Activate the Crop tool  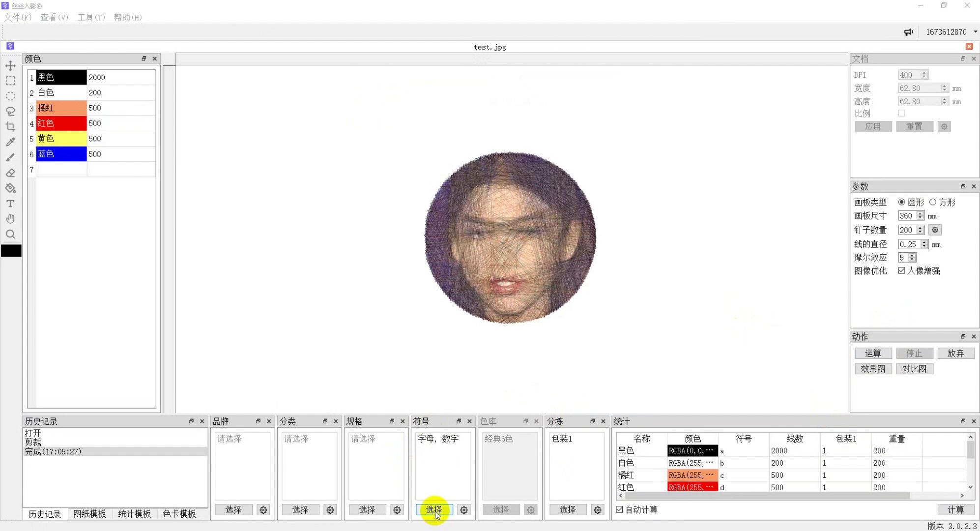10,127
